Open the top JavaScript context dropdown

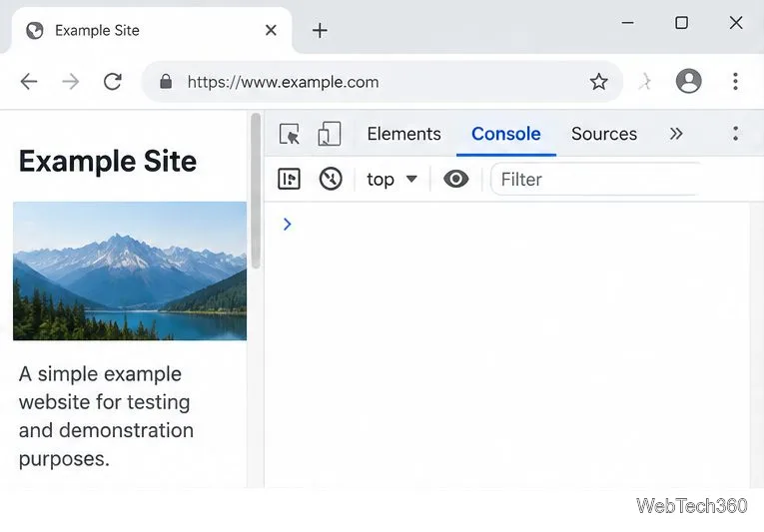coord(391,180)
